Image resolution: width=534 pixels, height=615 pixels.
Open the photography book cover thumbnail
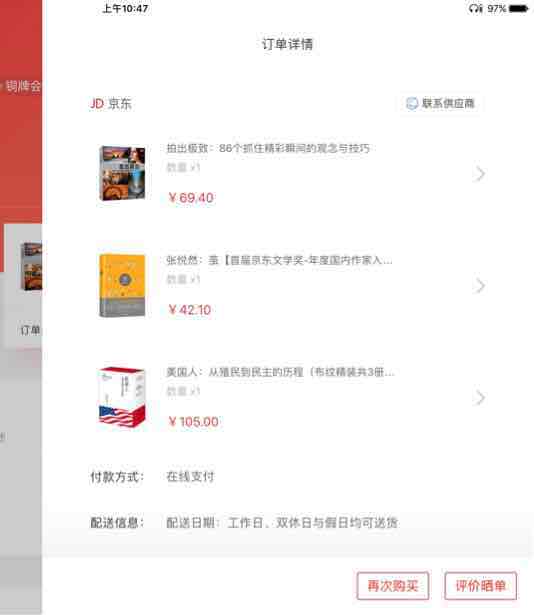pos(122,173)
